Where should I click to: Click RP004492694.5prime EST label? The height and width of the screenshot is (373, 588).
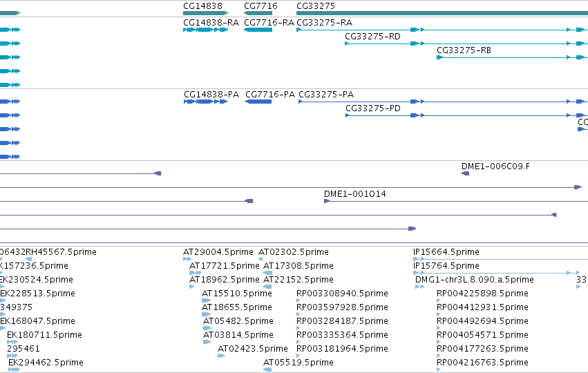coord(482,321)
